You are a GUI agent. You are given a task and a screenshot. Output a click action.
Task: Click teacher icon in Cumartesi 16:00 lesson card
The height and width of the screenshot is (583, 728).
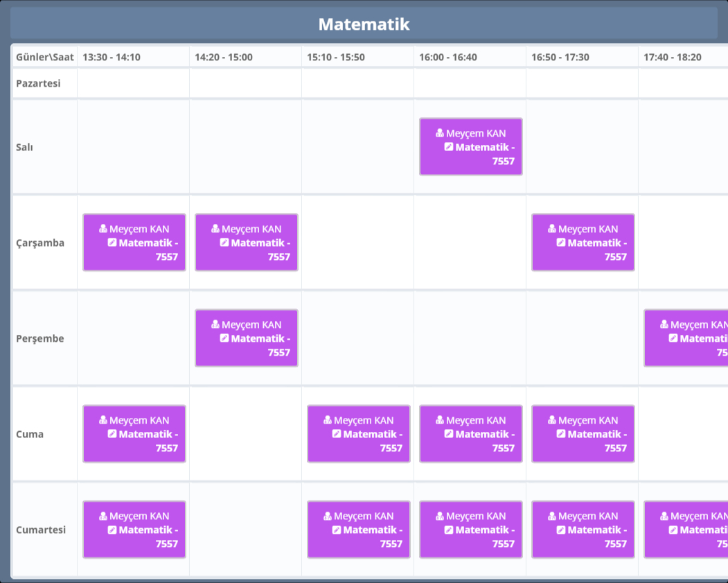[440, 516]
